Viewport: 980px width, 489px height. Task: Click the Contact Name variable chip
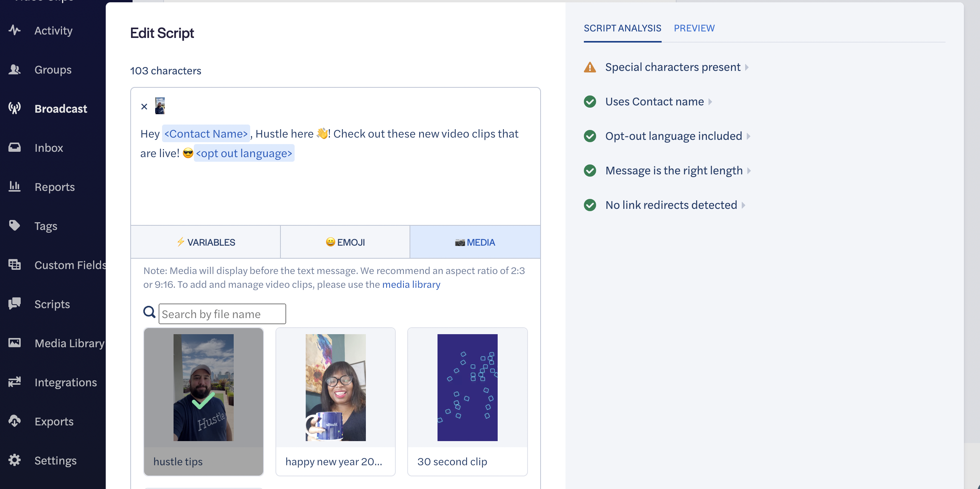206,134
